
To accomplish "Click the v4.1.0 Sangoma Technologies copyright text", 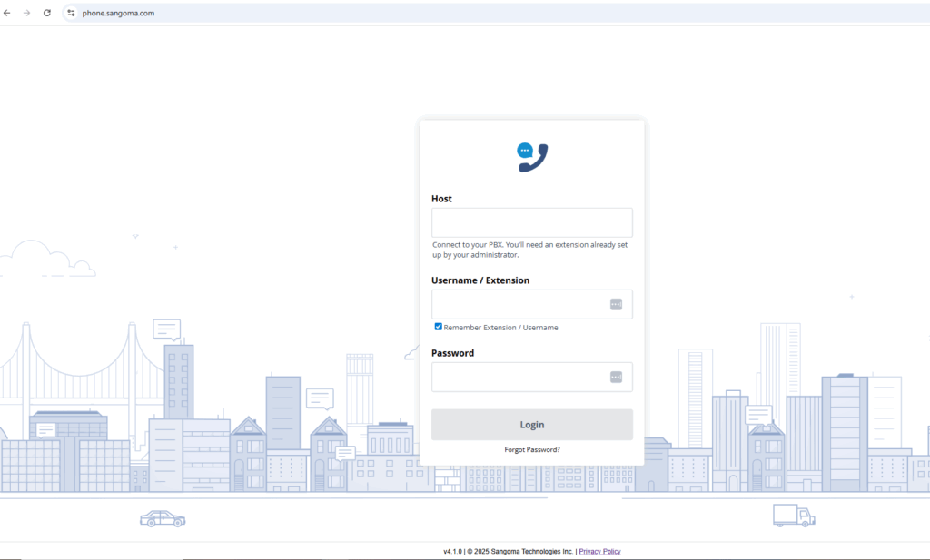I will click(x=509, y=551).
